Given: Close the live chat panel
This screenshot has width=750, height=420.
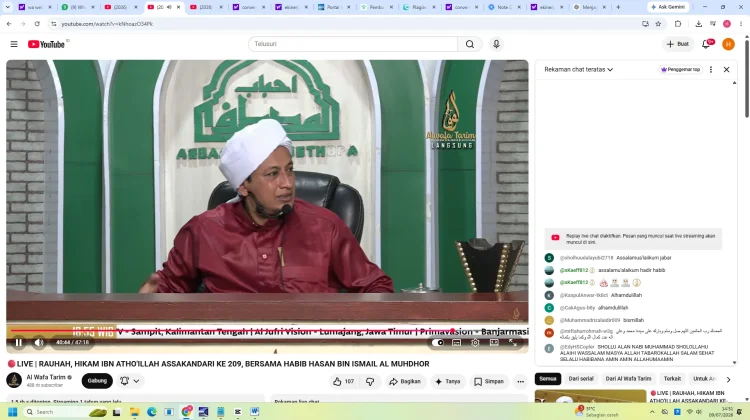Looking at the screenshot, I should click(727, 69).
